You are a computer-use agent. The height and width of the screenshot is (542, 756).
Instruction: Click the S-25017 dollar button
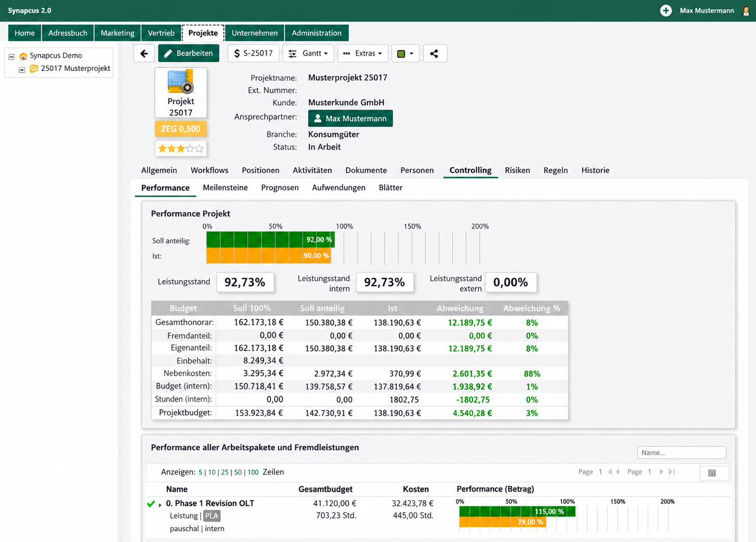click(253, 53)
